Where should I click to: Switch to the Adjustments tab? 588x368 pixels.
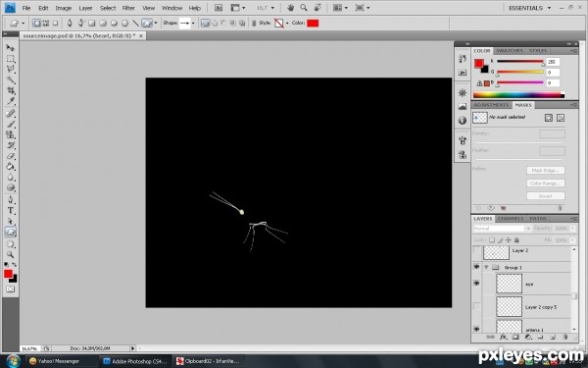click(491, 105)
